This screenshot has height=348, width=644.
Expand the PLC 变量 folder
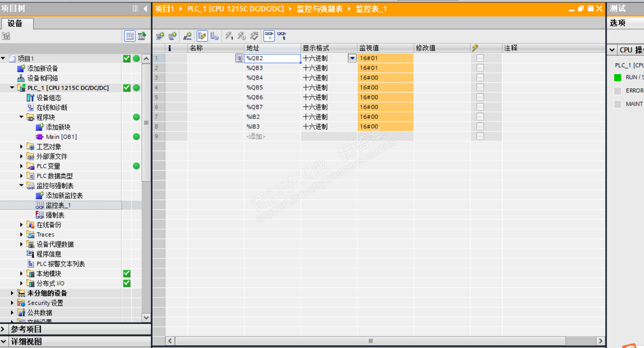click(x=21, y=166)
